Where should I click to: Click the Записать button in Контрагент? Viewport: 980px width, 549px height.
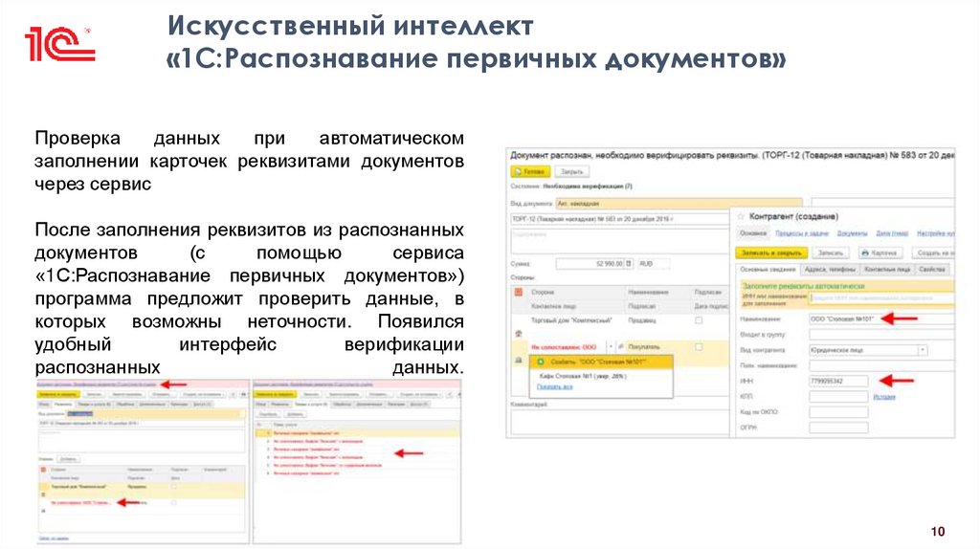pos(831,253)
